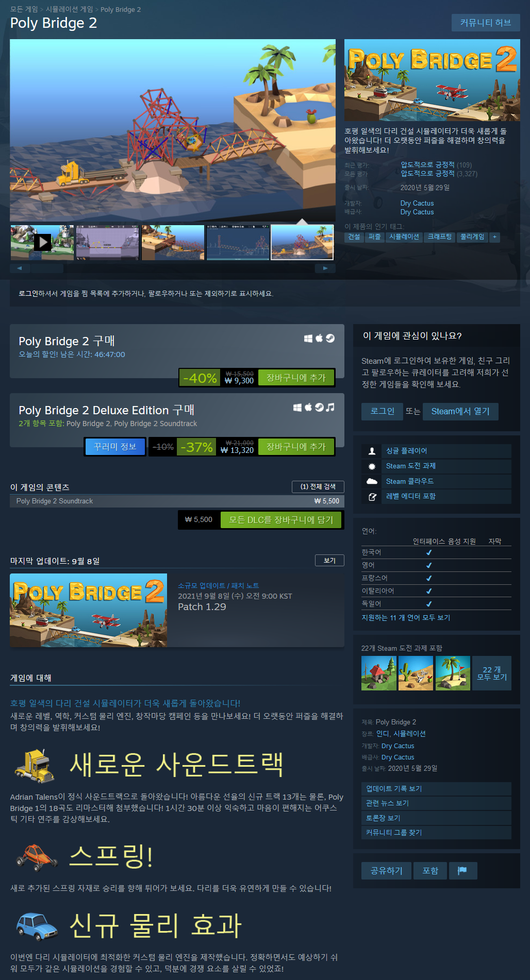Click the 시뮬레이션 tag
The height and width of the screenshot is (980, 530).
coord(404,237)
